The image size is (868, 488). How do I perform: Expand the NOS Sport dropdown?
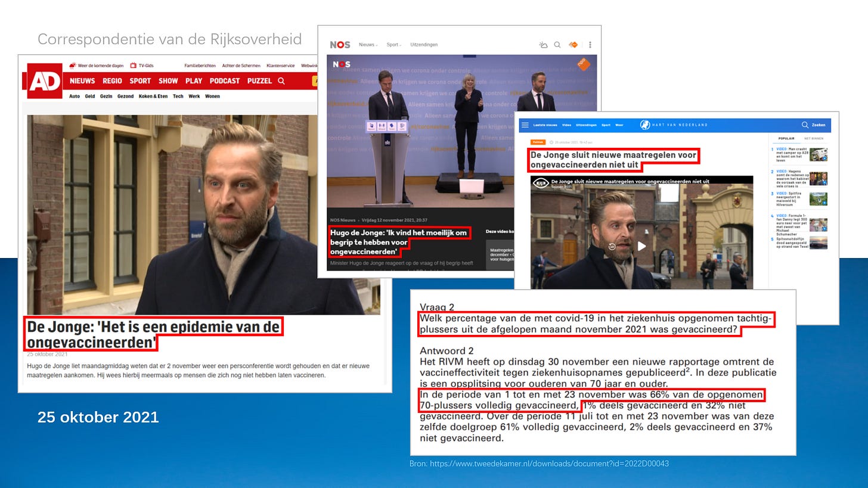393,45
